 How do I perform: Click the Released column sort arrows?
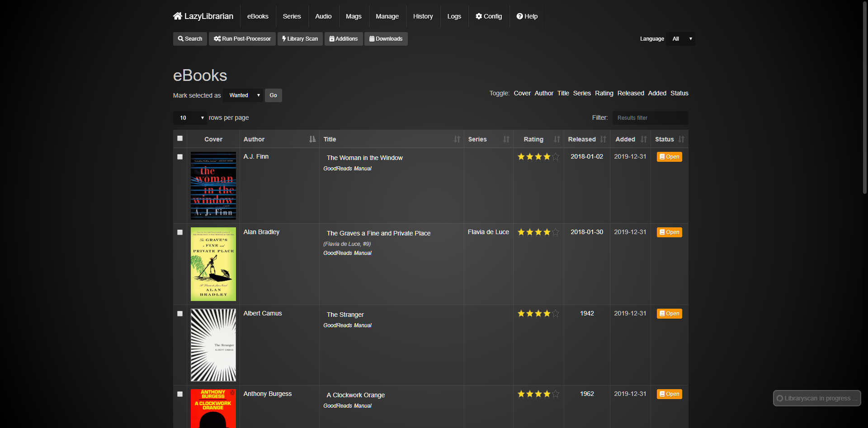[603, 139]
